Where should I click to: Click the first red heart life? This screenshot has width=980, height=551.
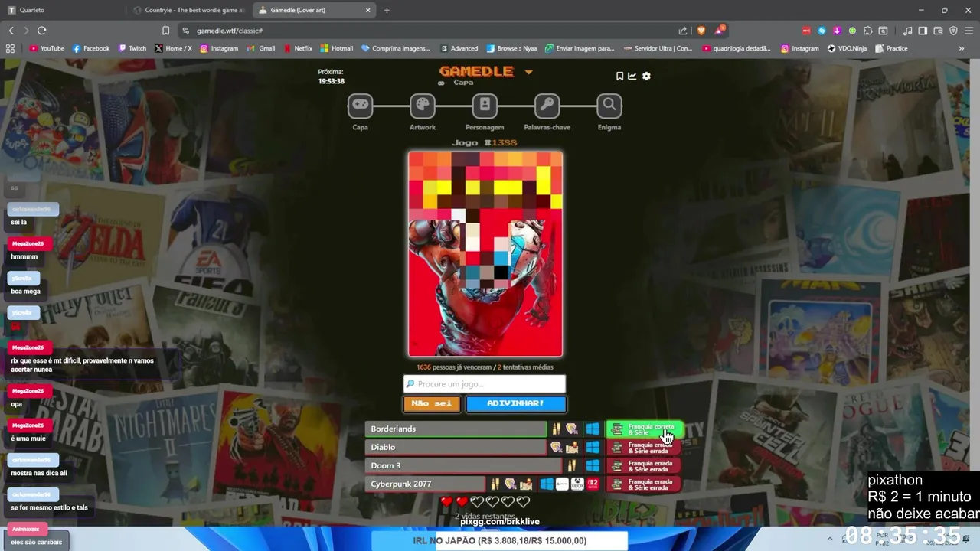tap(446, 502)
